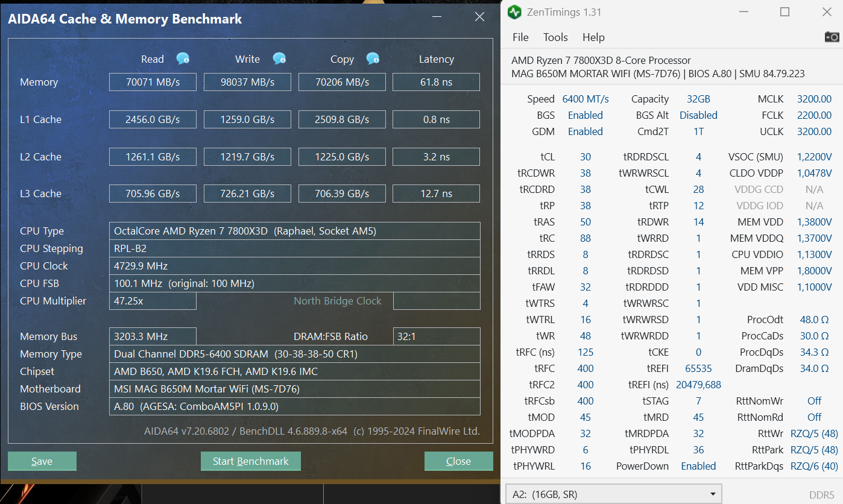The width and height of the screenshot is (843, 504).
Task: Click the ZenTimings processor name AMD Ryzen 7 7800X3D
Action: click(601, 60)
